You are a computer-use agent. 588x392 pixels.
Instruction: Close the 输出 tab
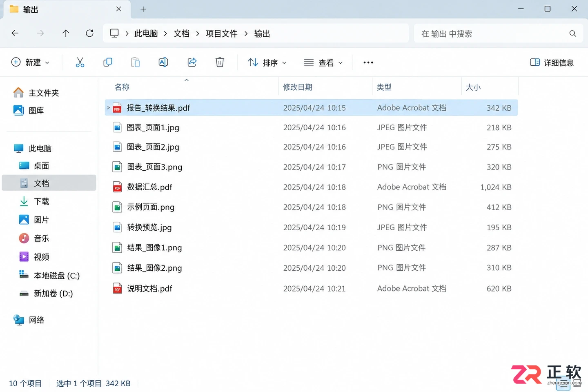click(119, 9)
